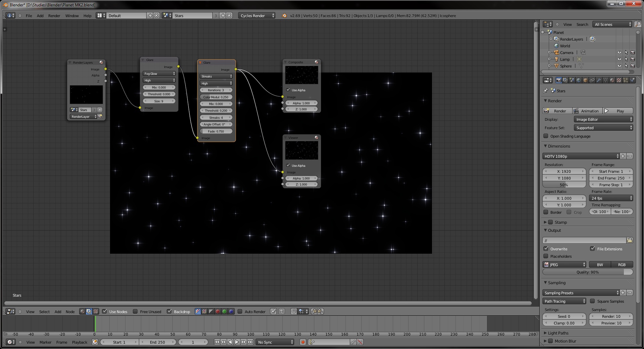Open the Particles properties tab
644x349 pixels.
(626, 80)
